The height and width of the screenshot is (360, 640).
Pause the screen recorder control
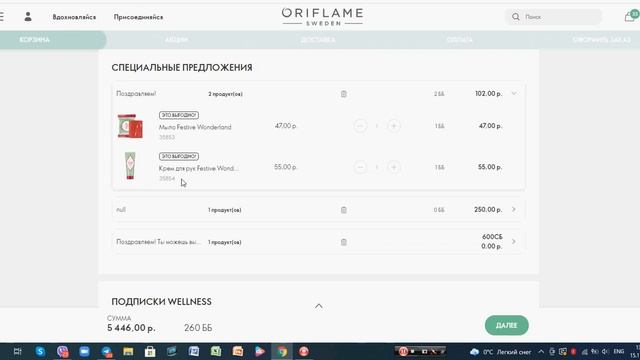[403, 351]
